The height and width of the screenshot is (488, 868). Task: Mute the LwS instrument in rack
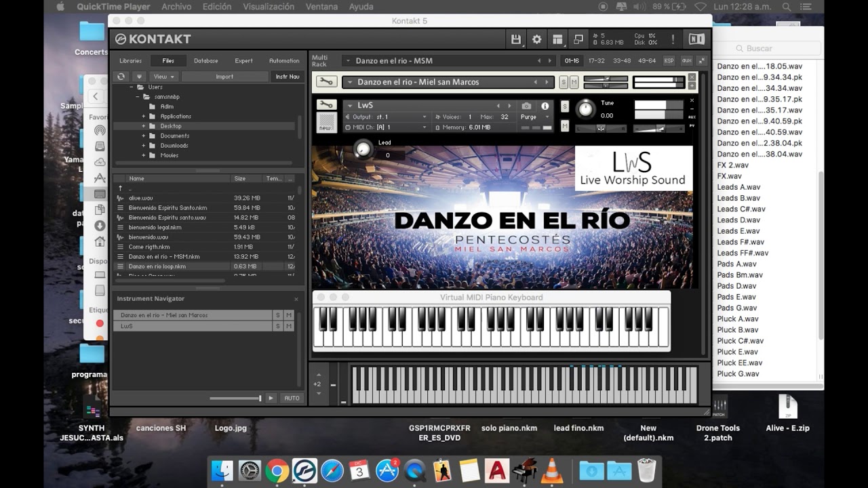(x=565, y=125)
